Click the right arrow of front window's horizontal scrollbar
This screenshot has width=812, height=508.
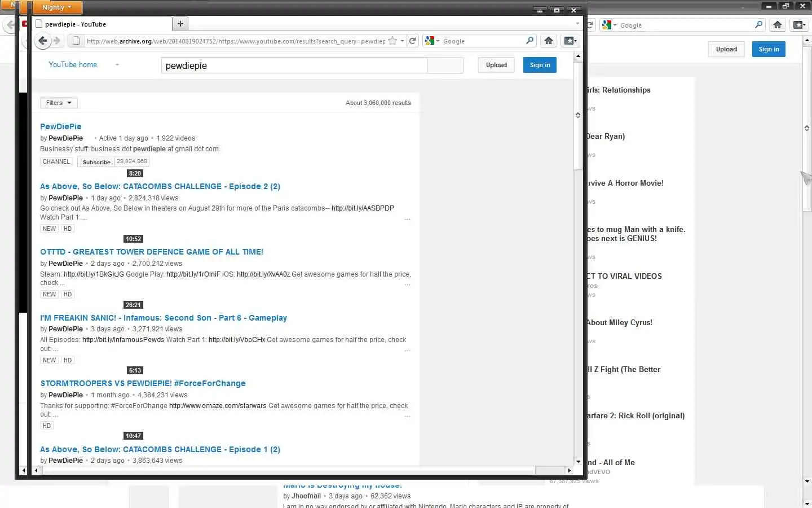tap(569, 470)
